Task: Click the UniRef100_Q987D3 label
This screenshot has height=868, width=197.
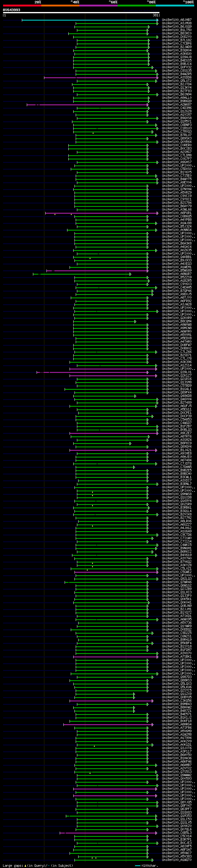Action: coord(177,677)
